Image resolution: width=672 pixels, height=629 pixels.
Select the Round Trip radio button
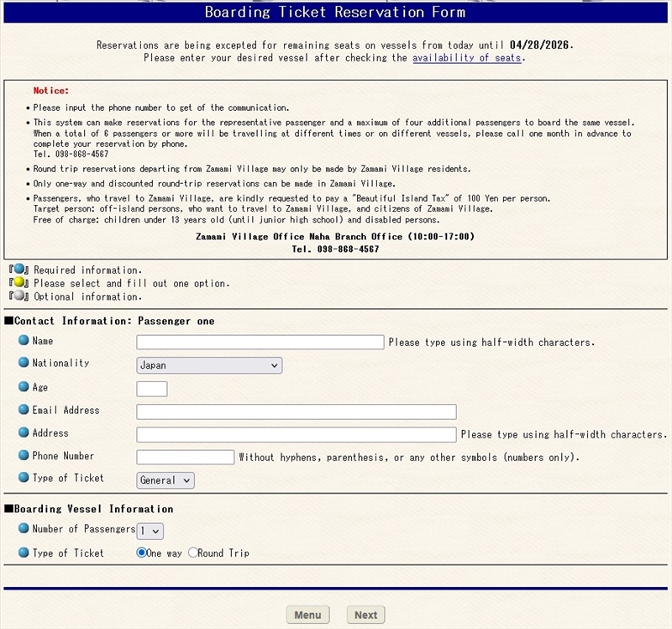pyautogui.click(x=193, y=553)
